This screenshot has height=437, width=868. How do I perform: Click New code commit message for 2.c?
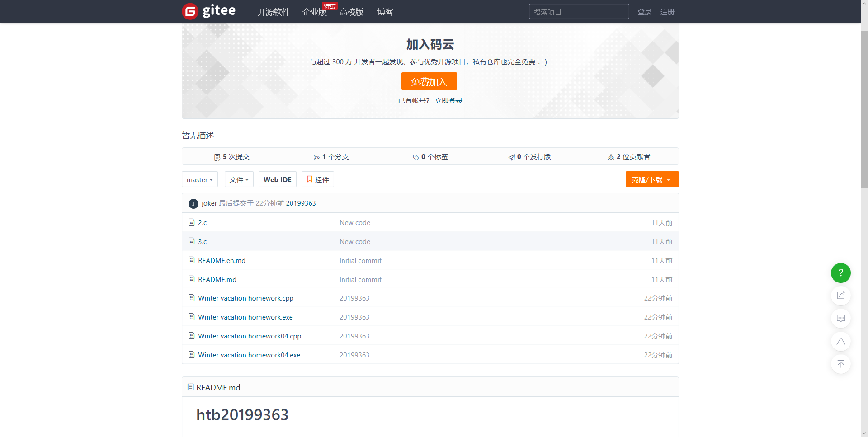pos(355,223)
